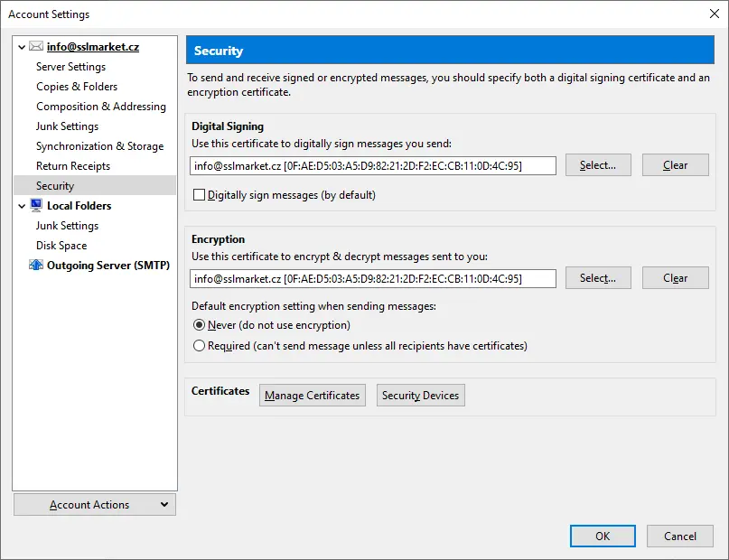
Task: Enable Digitally sign messages by default
Action: pos(199,195)
